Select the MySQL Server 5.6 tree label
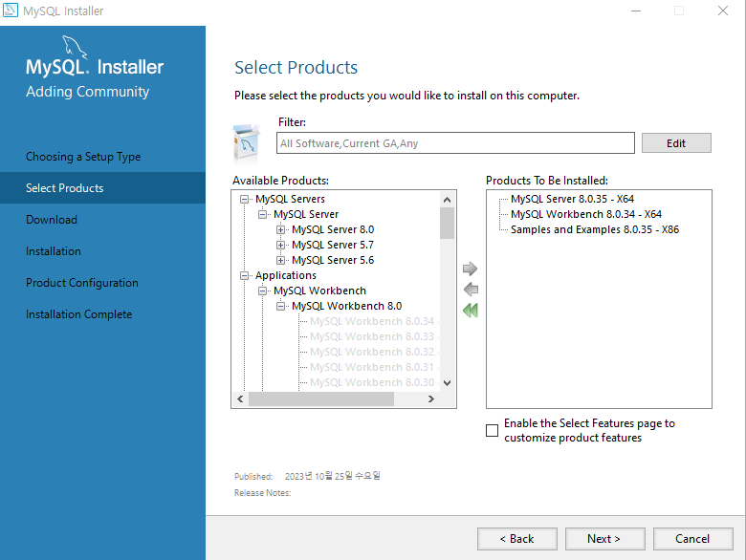Image resolution: width=746 pixels, height=560 pixels. [333, 260]
